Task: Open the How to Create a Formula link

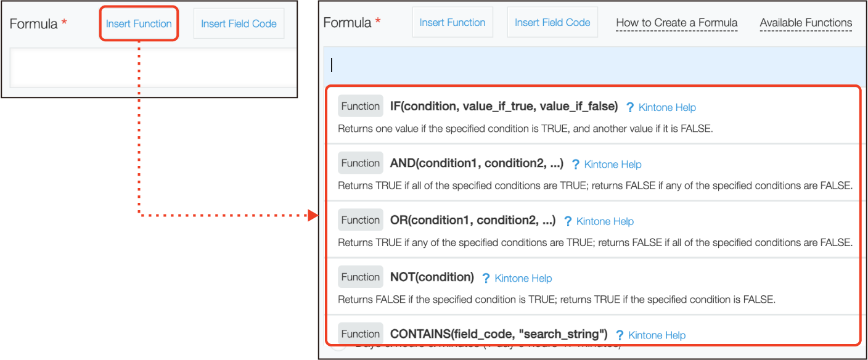Action: pos(677,23)
